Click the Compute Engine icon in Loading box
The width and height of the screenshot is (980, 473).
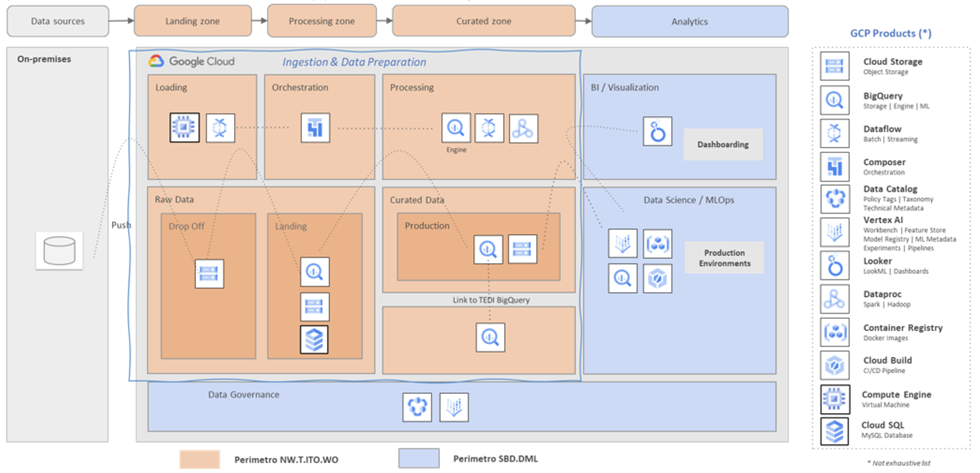click(185, 128)
